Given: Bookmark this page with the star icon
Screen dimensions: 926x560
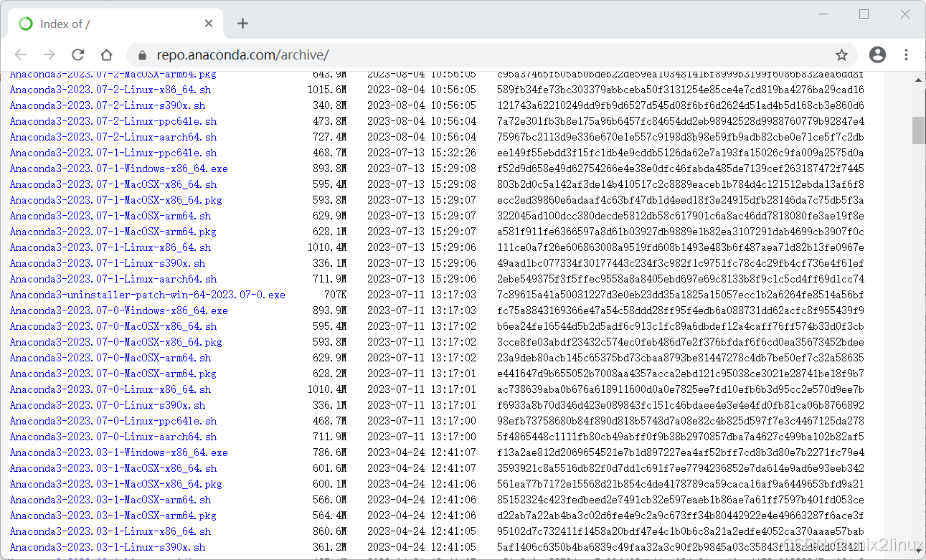Looking at the screenshot, I should click(x=841, y=55).
